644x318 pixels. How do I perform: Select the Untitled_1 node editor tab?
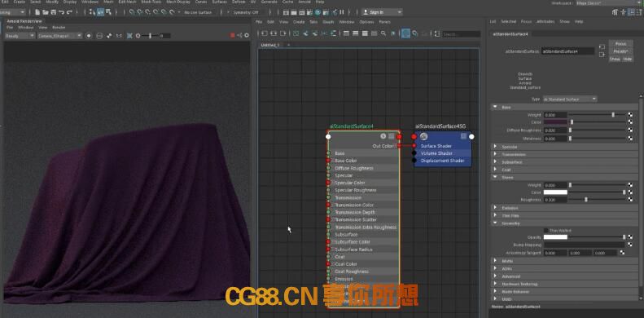[269, 45]
